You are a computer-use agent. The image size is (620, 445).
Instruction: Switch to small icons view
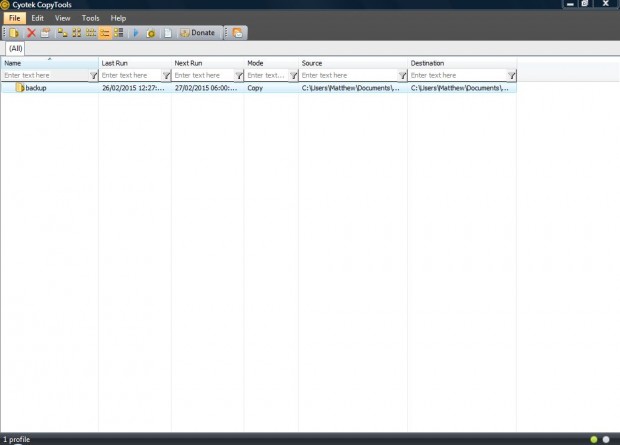(91, 33)
